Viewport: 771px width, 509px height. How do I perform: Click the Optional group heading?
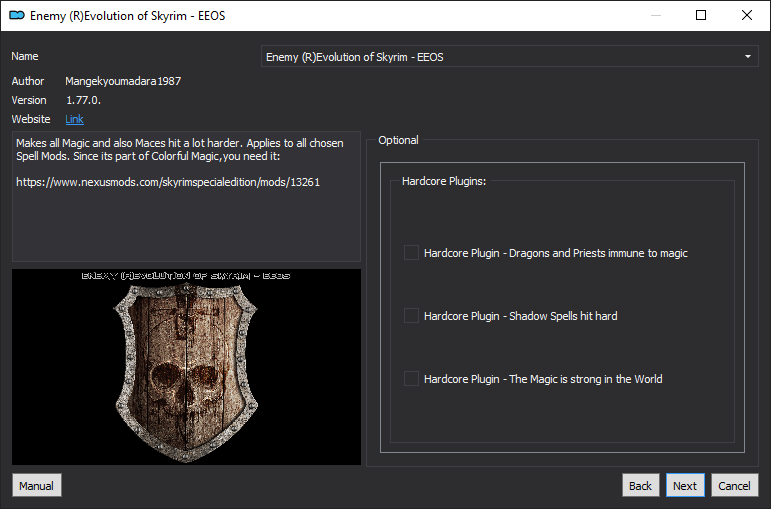pos(398,140)
